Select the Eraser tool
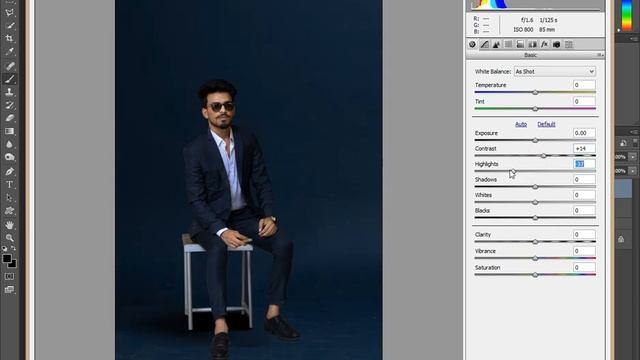The image size is (640, 360). 9,118
